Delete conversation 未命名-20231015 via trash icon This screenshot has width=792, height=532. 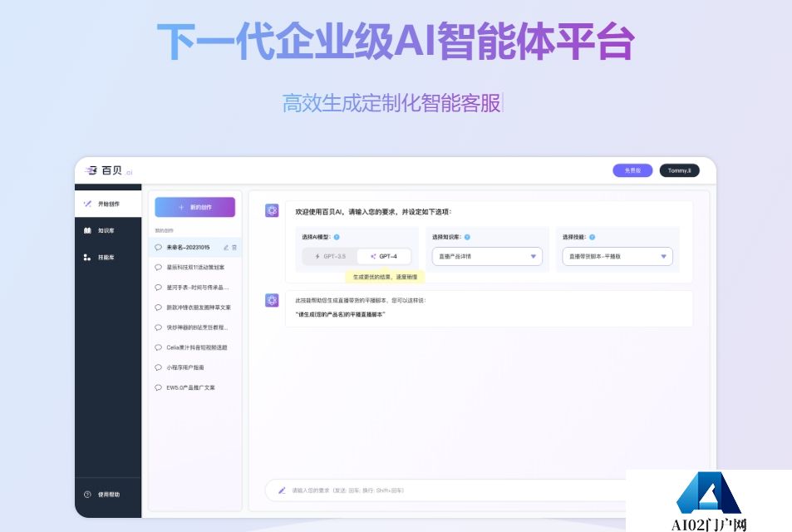coord(234,248)
